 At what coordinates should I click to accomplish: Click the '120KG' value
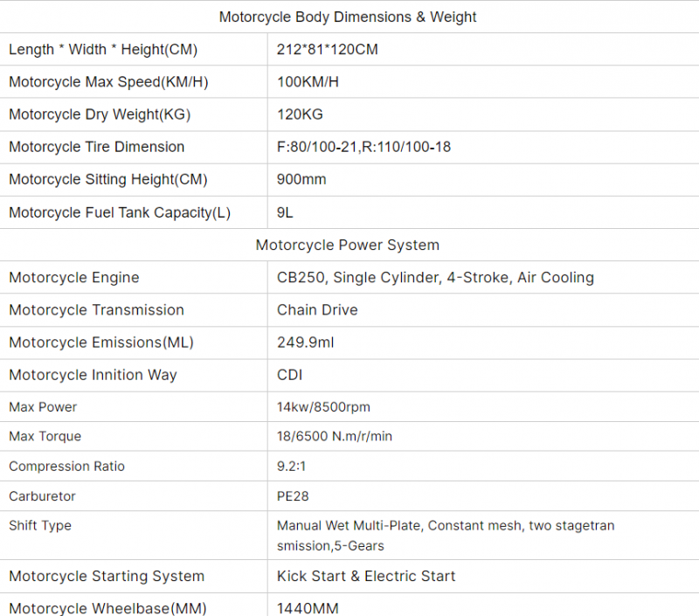300,114
